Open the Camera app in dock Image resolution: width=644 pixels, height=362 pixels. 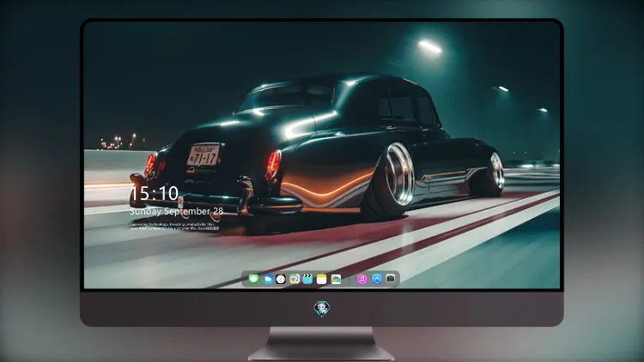(391, 279)
